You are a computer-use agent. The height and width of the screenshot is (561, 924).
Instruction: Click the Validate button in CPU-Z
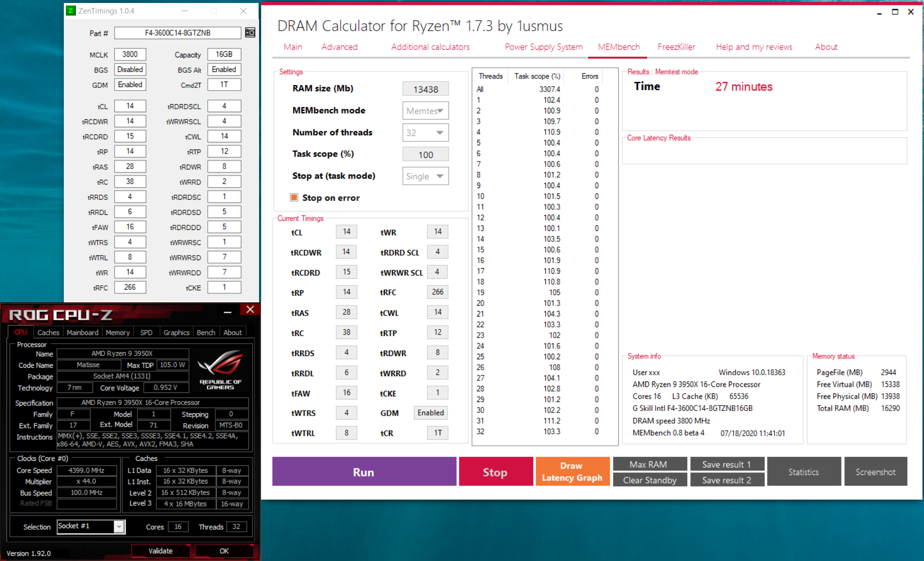[160, 551]
